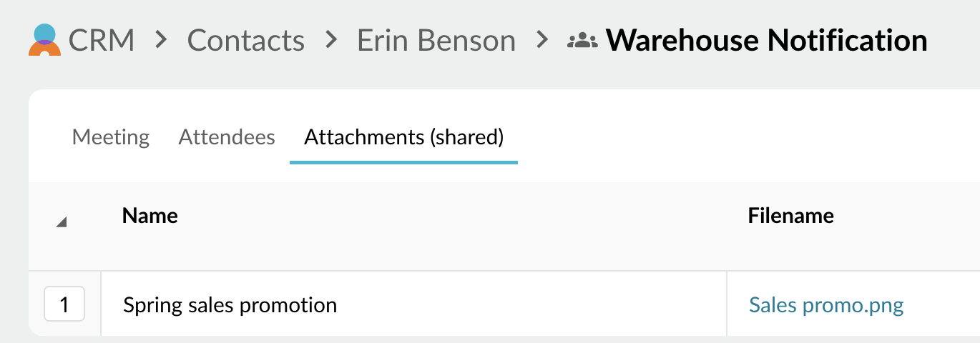Go back to the Contacts breadcrumb
The height and width of the screenshot is (343, 980).
click(x=245, y=40)
